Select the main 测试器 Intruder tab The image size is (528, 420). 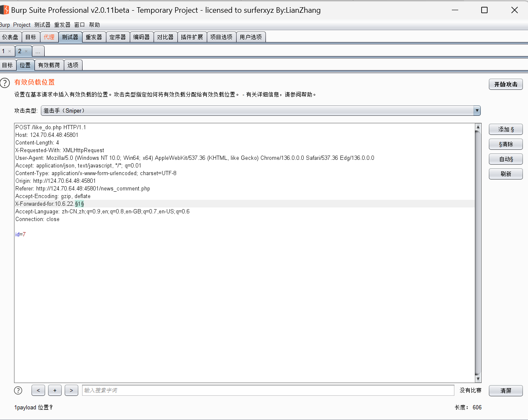[70, 37]
